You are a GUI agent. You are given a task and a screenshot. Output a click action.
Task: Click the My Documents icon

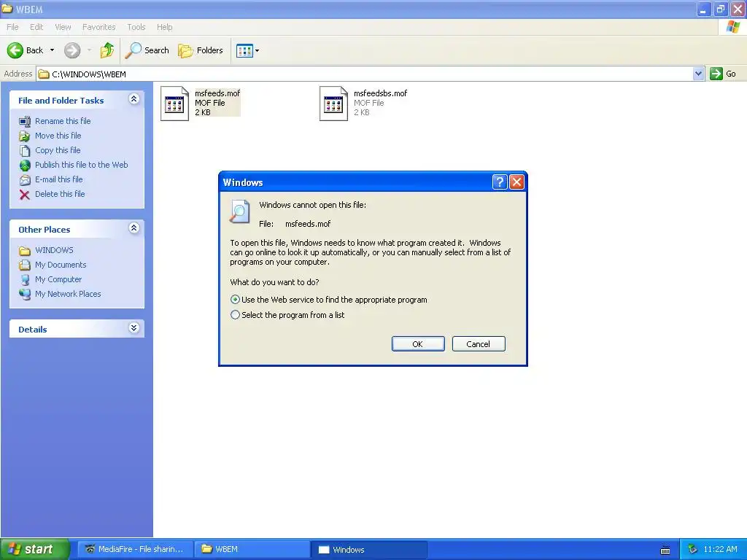pos(25,265)
